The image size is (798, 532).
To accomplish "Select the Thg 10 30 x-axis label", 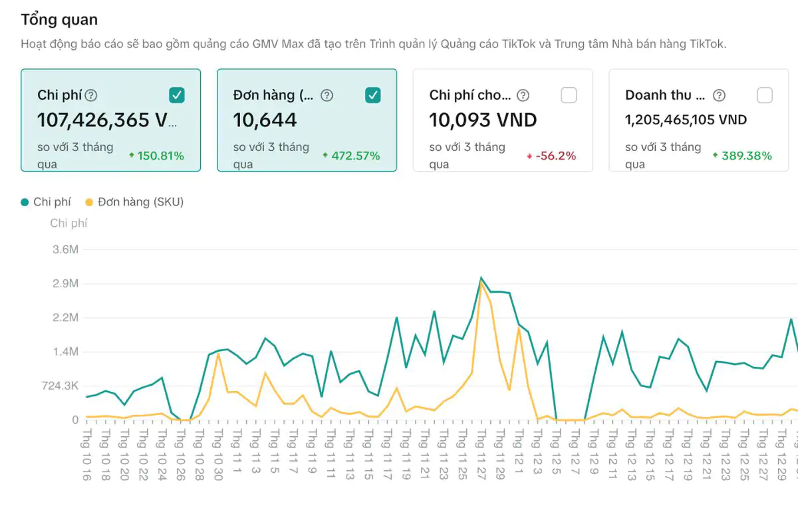I will coord(218,454).
